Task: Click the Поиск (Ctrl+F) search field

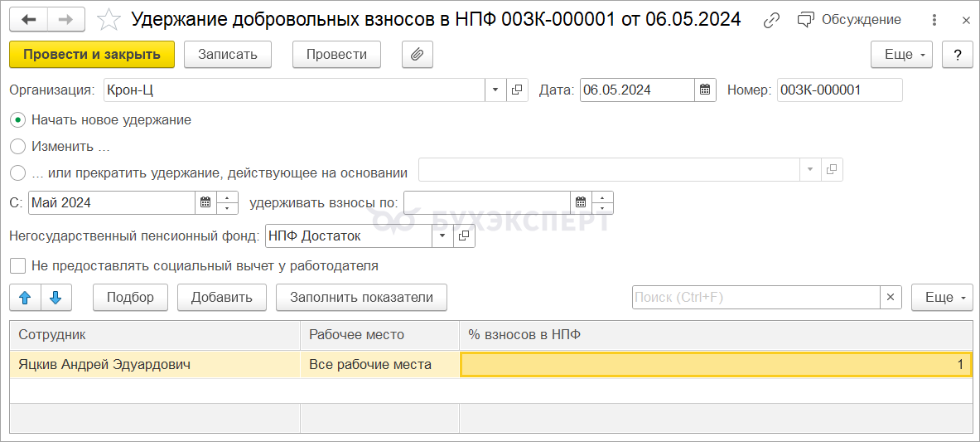Action: coord(756,297)
